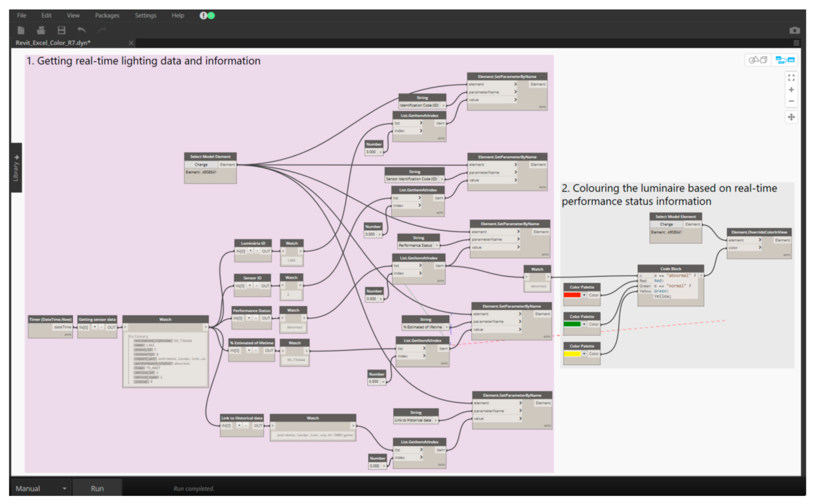Click the green Color Palette swatch
815x504 pixels.
[x=572, y=324]
